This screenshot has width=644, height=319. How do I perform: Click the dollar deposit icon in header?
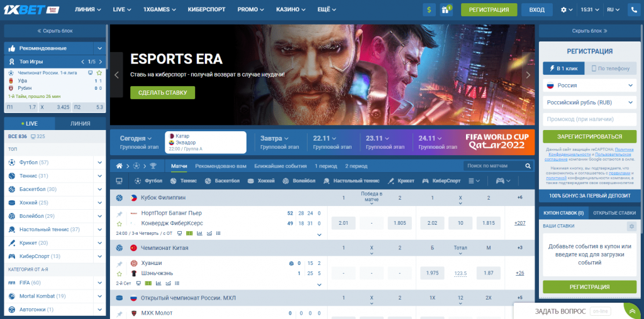430,10
